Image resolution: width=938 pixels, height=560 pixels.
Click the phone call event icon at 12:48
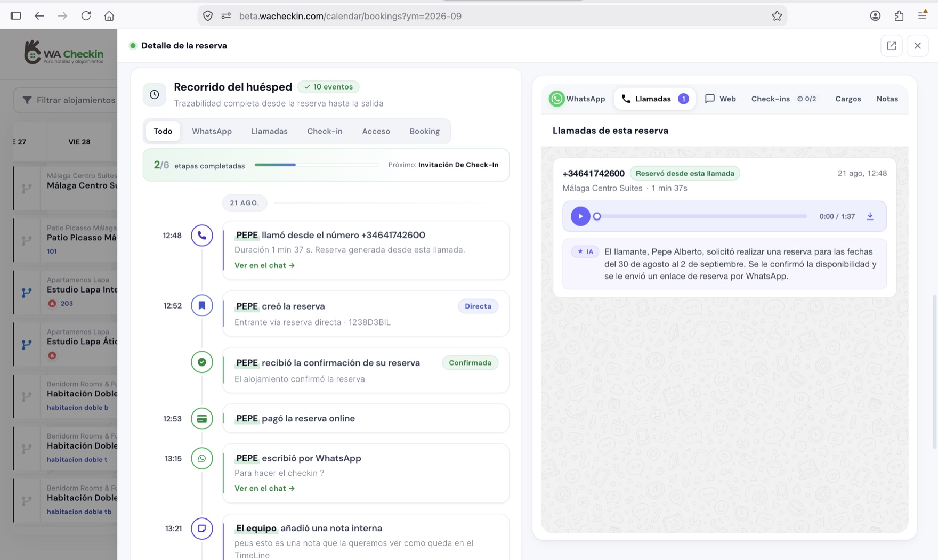202,235
